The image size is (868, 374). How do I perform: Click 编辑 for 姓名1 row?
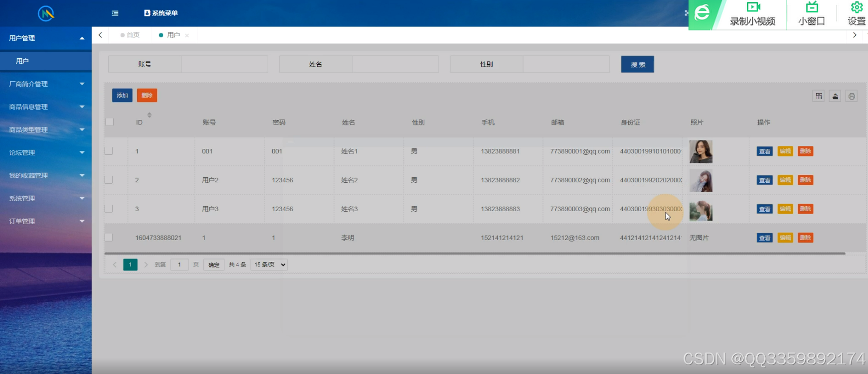785,151
